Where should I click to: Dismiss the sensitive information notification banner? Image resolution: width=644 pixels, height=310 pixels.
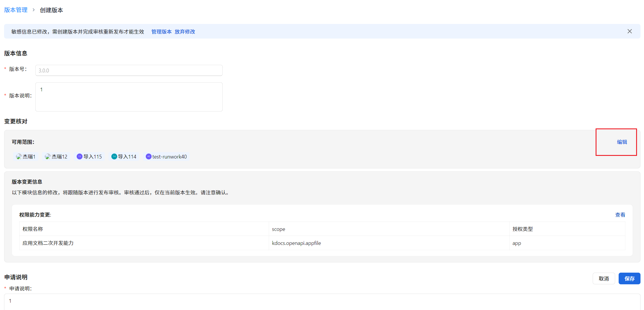[629, 31]
